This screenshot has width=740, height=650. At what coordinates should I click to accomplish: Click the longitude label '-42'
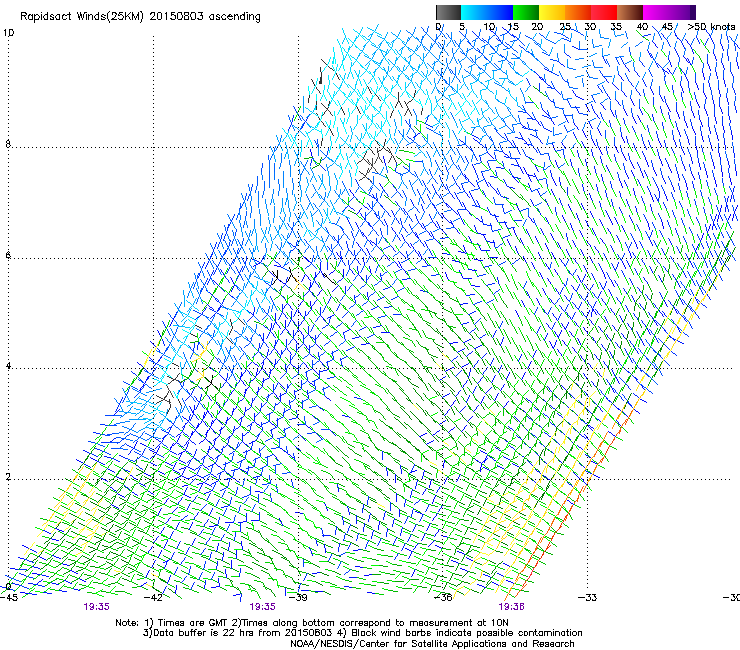click(152, 597)
